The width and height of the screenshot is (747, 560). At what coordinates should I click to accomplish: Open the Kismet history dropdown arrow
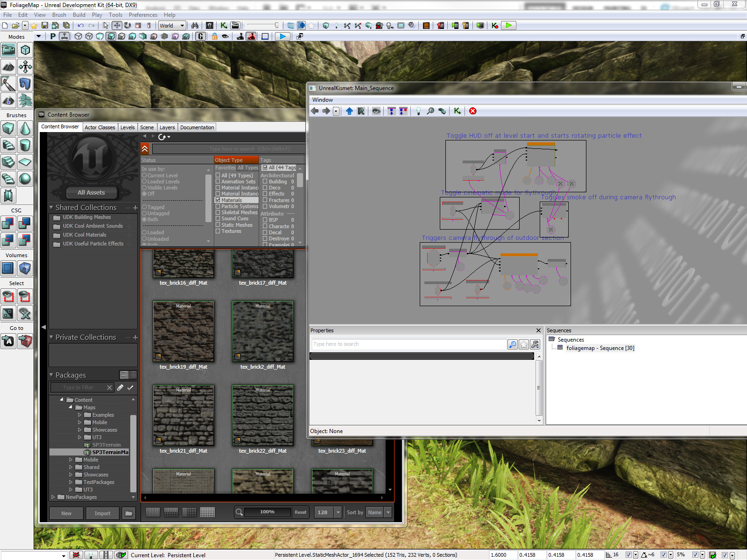pos(336,111)
